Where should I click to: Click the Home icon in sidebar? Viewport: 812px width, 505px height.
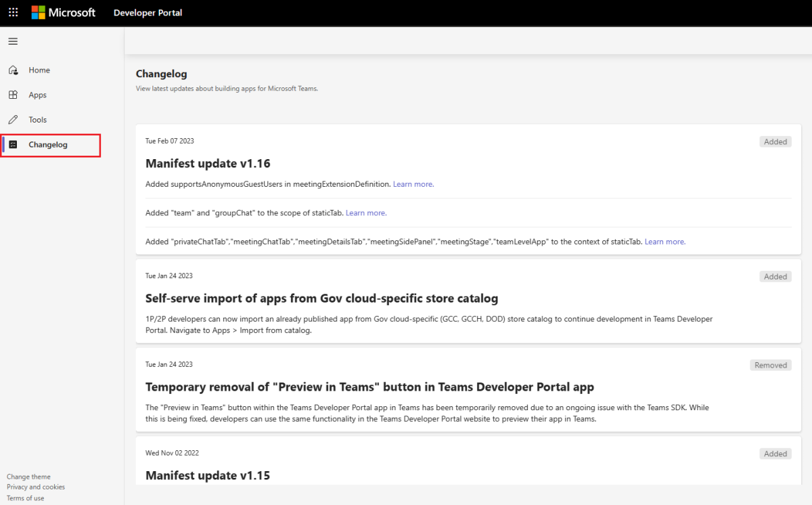(13, 70)
